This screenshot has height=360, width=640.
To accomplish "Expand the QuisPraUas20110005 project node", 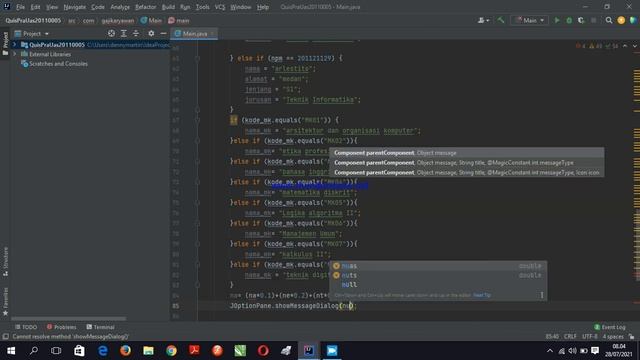I will tap(15, 44).
